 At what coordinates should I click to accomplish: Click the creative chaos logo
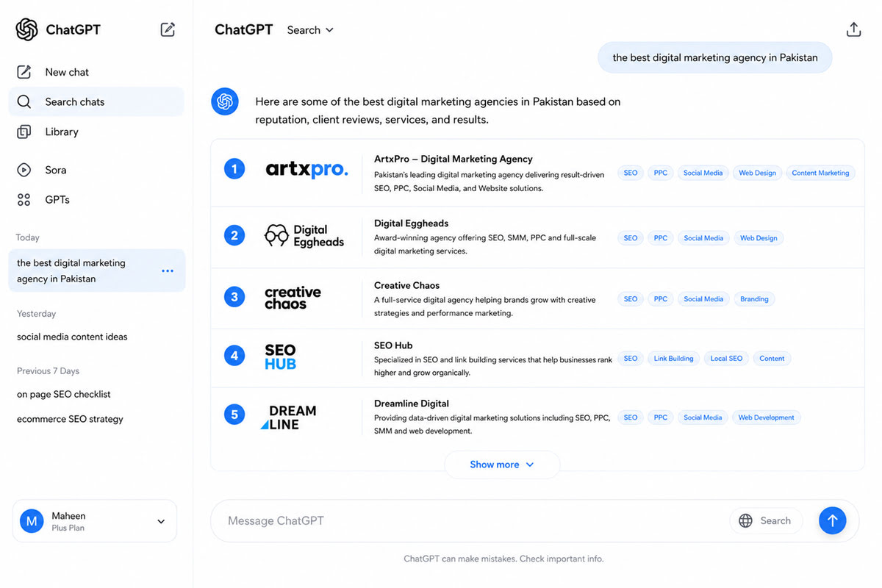coord(293,298)
